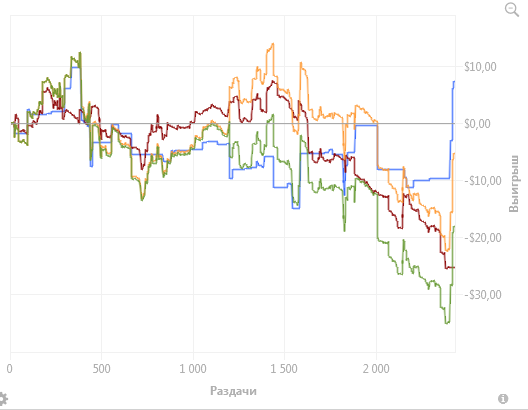This screenshot has width=528, height=410.
Task: Click the info icon below the chart
Action: pyautogui.click(x=503, y=399)
